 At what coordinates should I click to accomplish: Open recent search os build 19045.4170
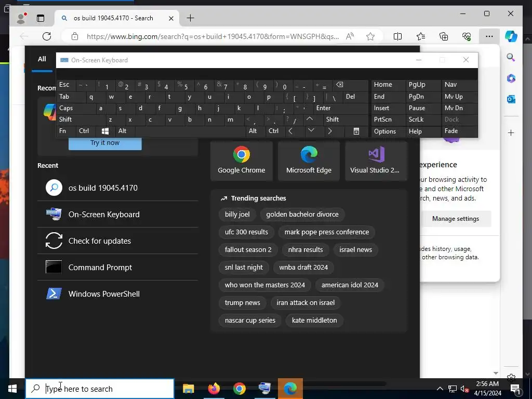[x=118, y=188]
